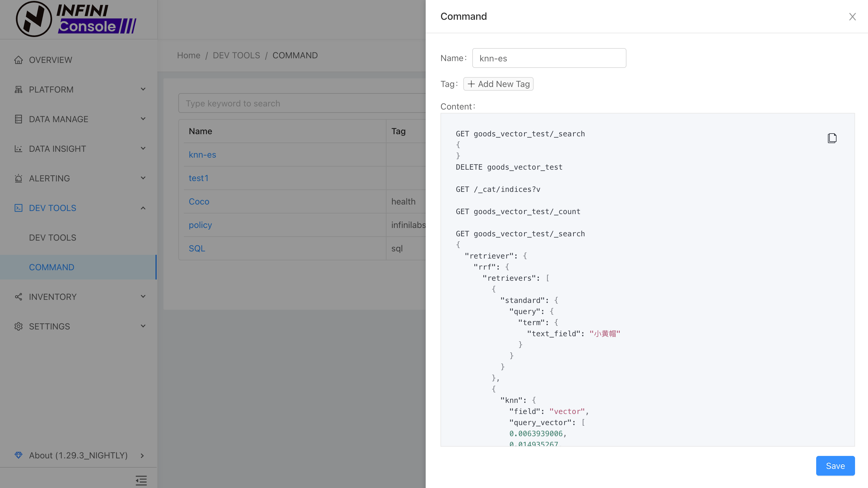Select the COMMAND menu item
Viewport: 868px width, 488px height.
[x=52, y=267]
